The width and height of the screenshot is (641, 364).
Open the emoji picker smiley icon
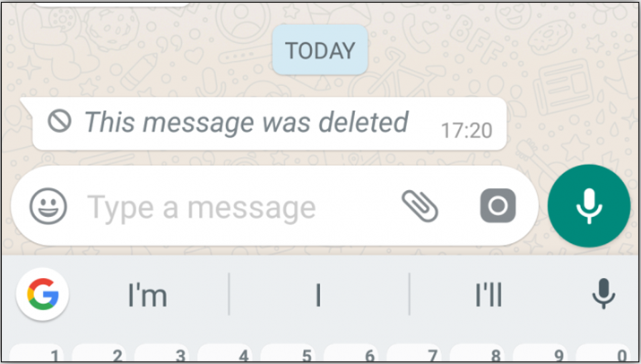tap(48, 205)
